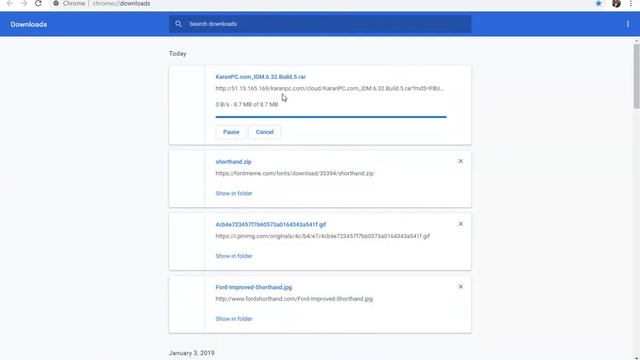
Task: Open the Ford-Improved-Shorthand.jpg file link
Action: tap(253, 287)
